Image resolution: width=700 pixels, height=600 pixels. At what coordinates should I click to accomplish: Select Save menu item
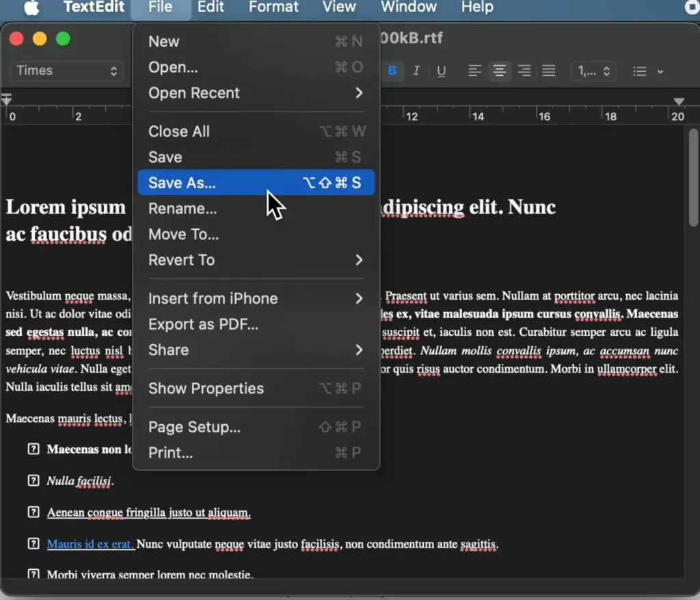(256, 157)
